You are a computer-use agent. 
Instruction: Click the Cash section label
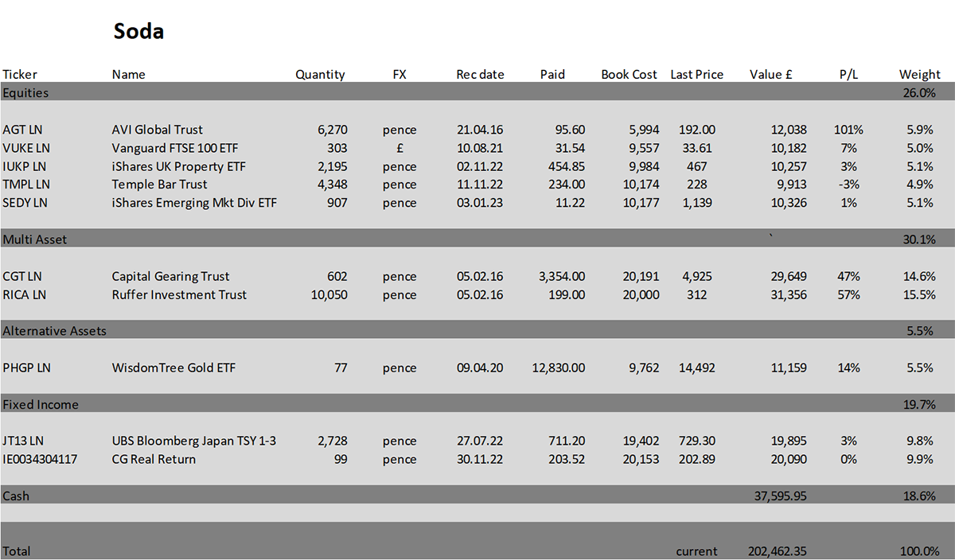(x=16, y=496)
